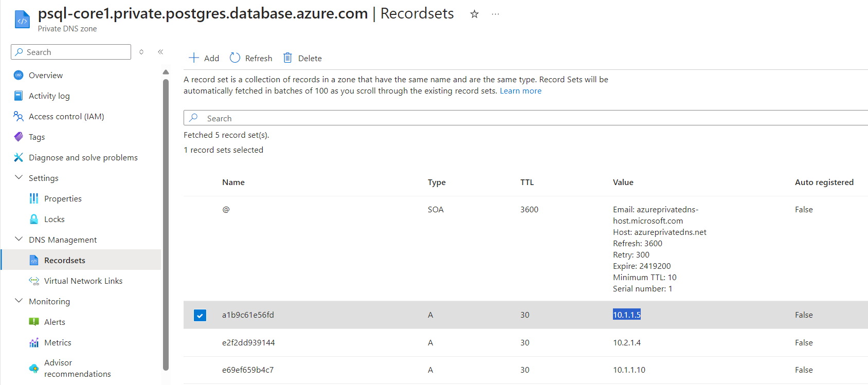Open Tags page
868x385 pixels.
pyautogui.click(x=37, y=137)
